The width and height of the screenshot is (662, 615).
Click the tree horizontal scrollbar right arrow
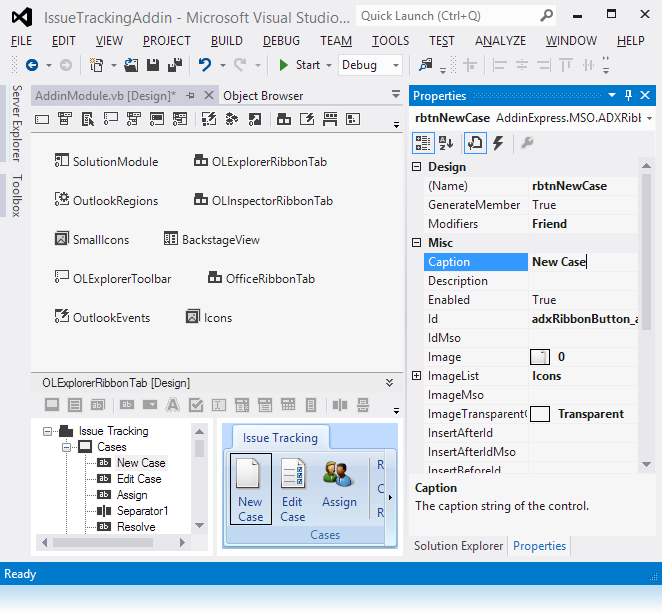point(182,542)
